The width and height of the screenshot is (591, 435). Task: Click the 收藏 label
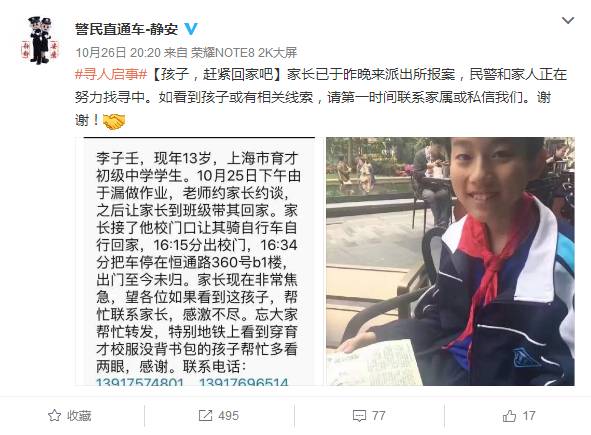point(79,416)
